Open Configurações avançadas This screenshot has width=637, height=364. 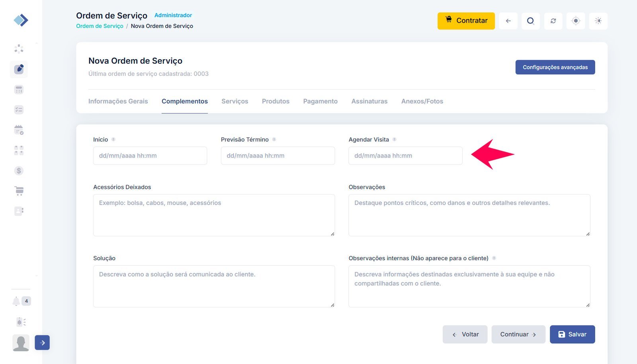pos(555,67)
